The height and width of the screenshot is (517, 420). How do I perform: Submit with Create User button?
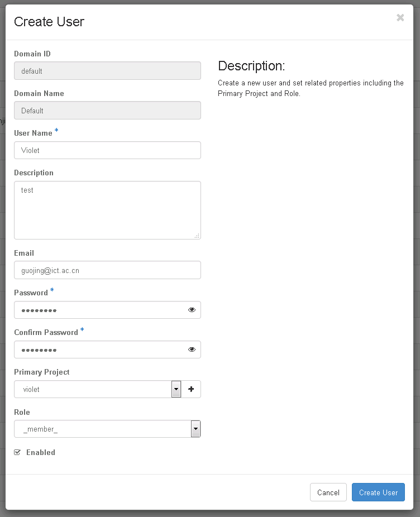coord(378,492)
